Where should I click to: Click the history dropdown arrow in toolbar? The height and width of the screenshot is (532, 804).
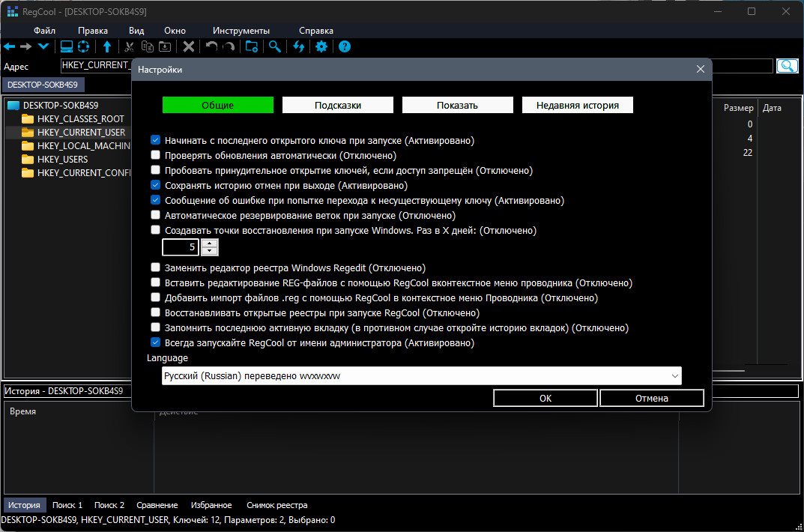click(43, 46)
